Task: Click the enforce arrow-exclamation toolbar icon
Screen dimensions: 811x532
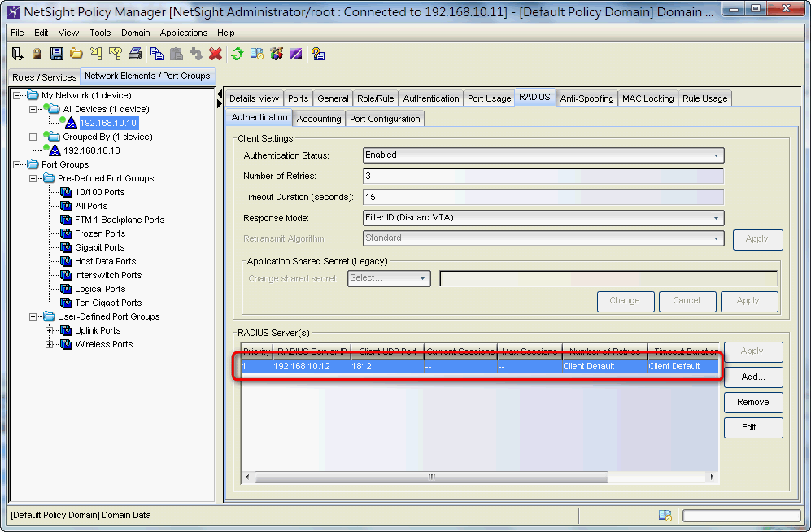Action: point(96,54)
